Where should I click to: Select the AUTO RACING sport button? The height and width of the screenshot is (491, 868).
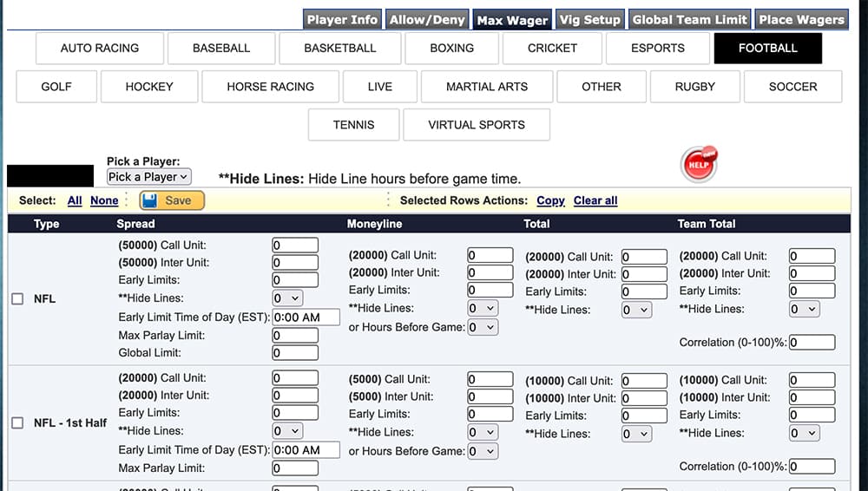[x=100, y=49]
